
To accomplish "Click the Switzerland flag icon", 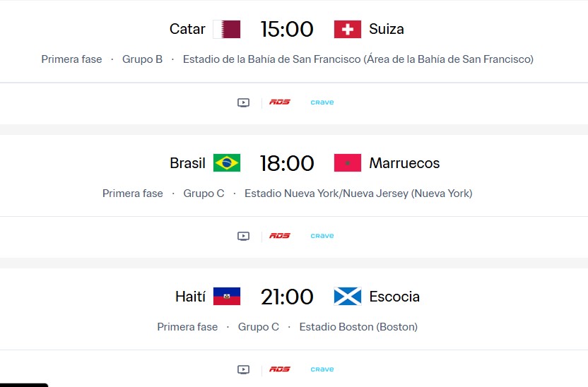I will pos(348,29).
